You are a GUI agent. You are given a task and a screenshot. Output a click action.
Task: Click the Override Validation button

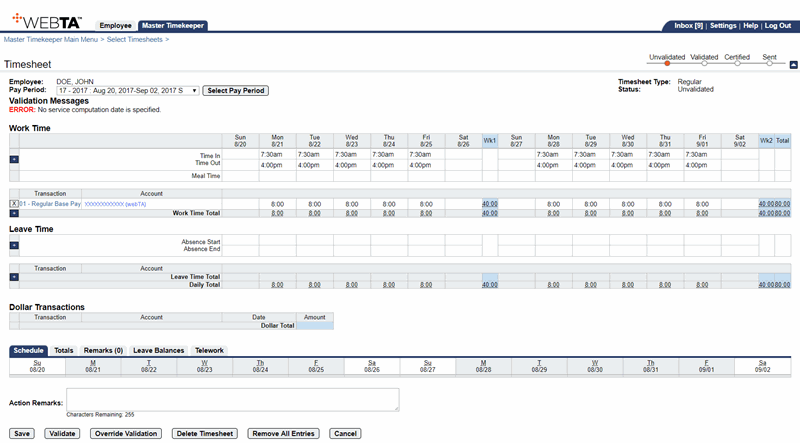pyautogui.click(x=126, y=433)
